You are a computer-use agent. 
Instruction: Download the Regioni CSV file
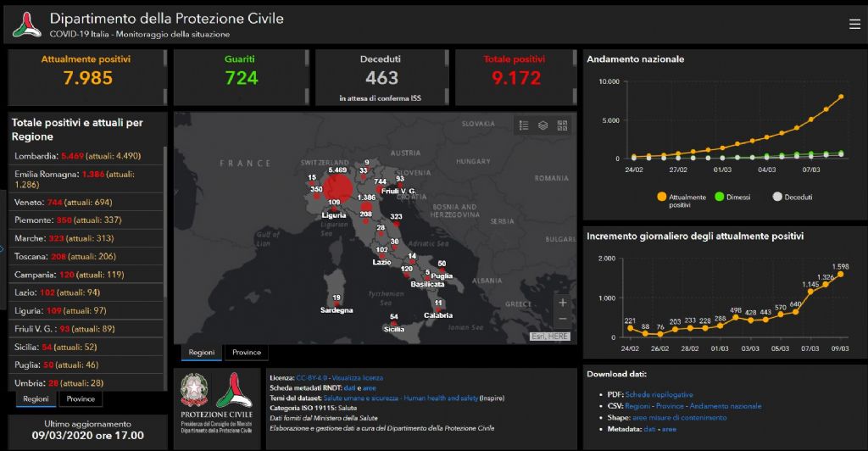point(637,406)
